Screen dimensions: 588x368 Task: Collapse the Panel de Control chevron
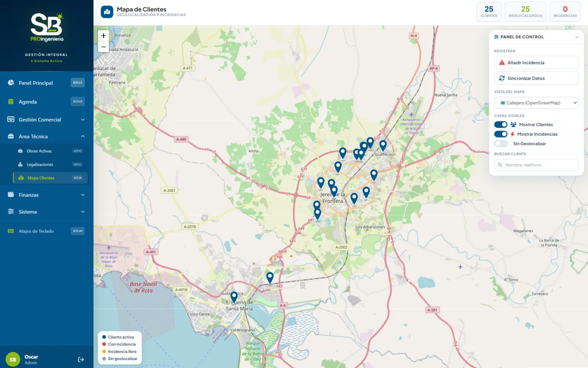point(577,37)
